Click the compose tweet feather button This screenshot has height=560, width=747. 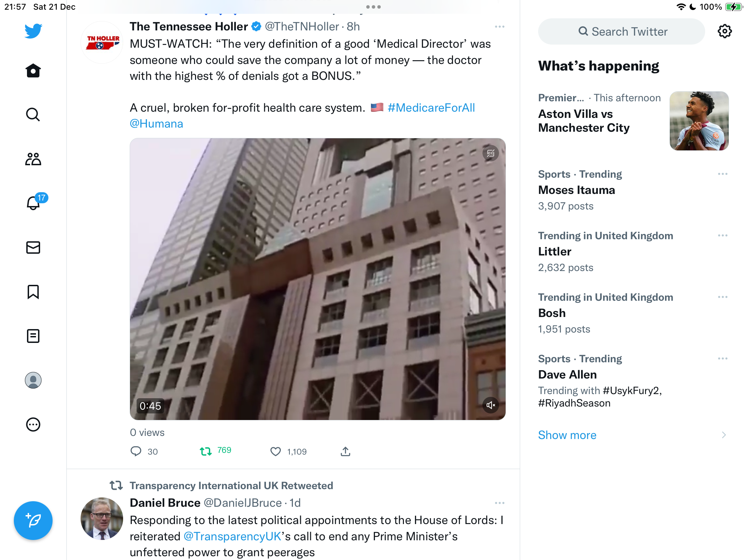point(33,521)
